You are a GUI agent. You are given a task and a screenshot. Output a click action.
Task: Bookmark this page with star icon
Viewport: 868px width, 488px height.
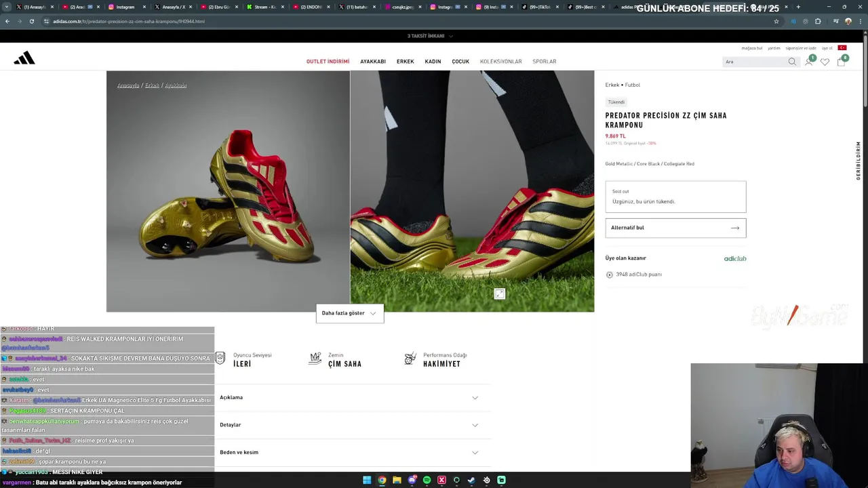776,21
